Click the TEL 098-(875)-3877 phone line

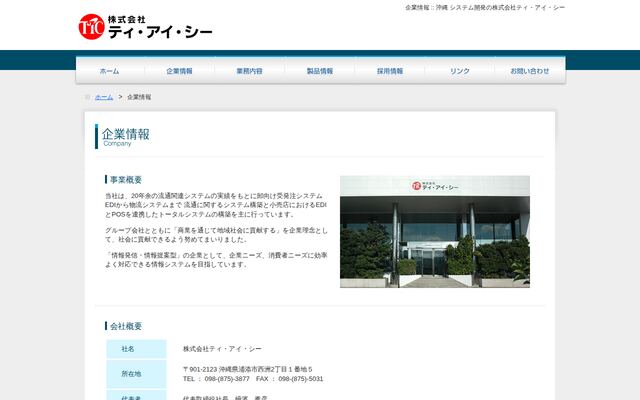(x=253, y=379)
